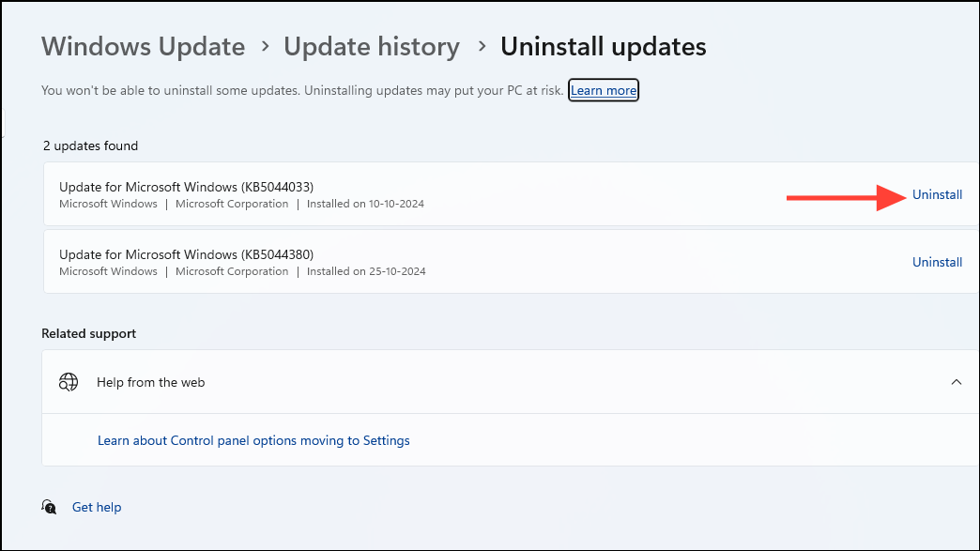Select the KB5044033 update title text

[186, 187]
